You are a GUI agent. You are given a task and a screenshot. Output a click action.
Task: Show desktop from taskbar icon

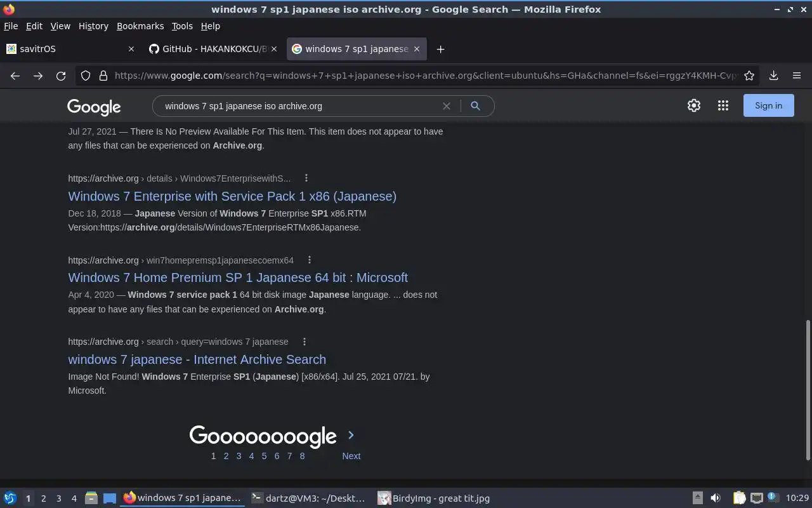[x=110, y=498]
